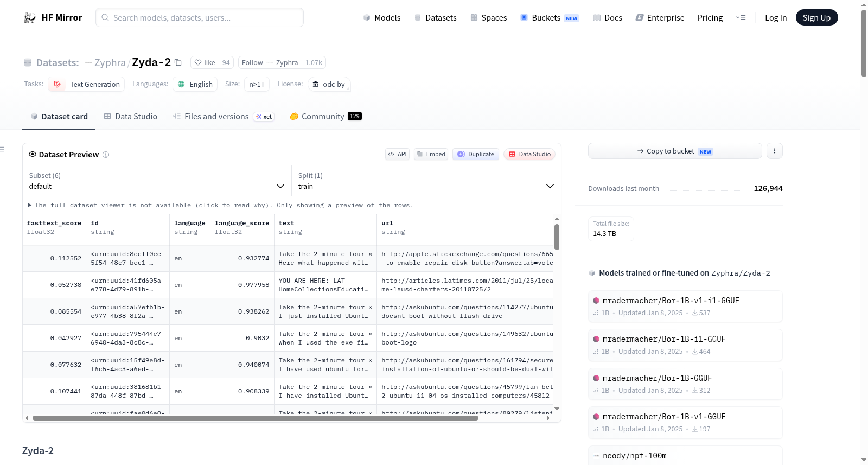Open the Log In link

[776, 17]
